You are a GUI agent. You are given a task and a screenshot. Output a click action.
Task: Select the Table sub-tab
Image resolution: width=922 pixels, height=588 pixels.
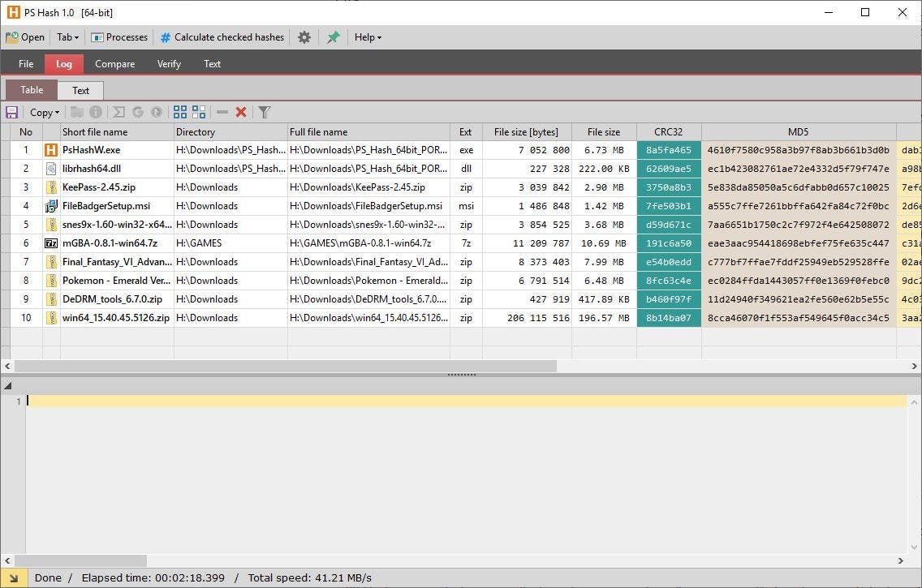(32, 90)
